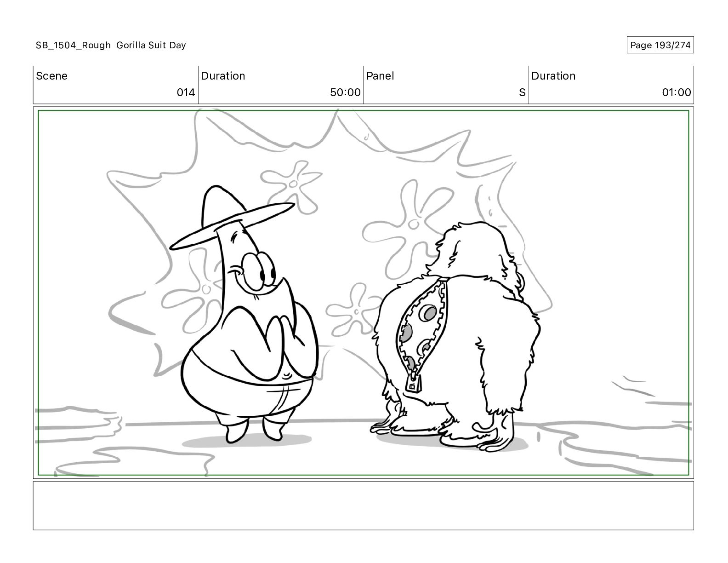The width and height of the screenshot is (728, 563).
Task: Select the panel duration value '01:00'
Action: pos(677,92)
